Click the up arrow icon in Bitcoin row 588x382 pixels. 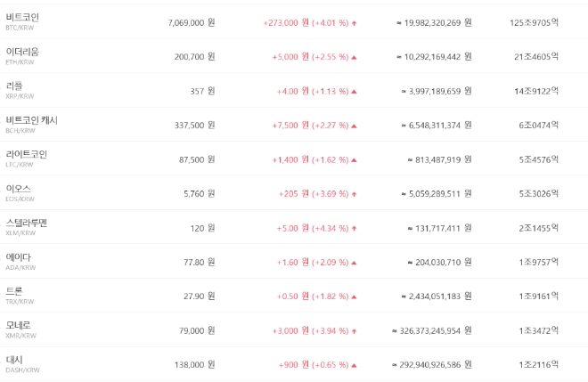tap(355, 22)
